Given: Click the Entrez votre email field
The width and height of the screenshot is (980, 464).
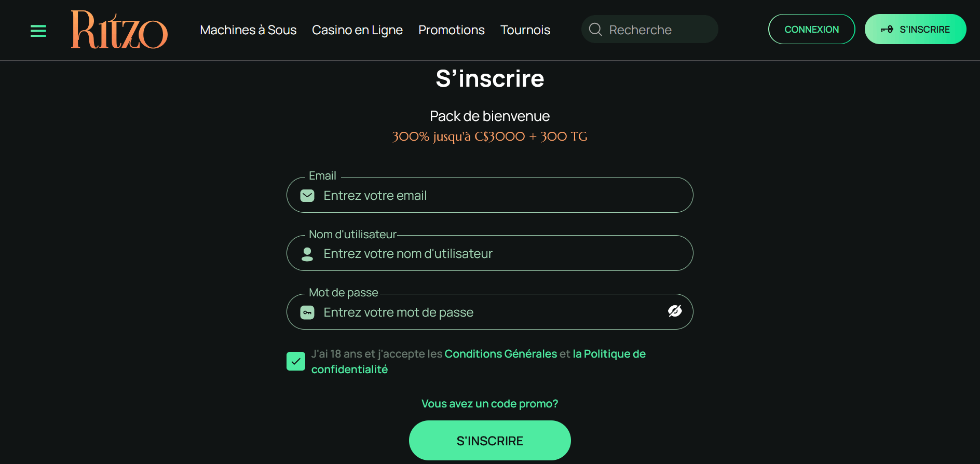Looking at the screenshot, I should coord(498,196).
